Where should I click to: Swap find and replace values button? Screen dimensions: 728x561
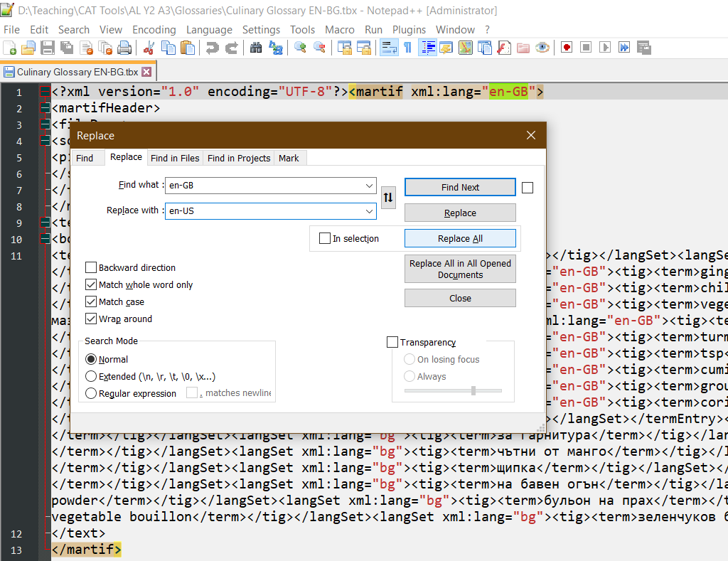[388, 198]
